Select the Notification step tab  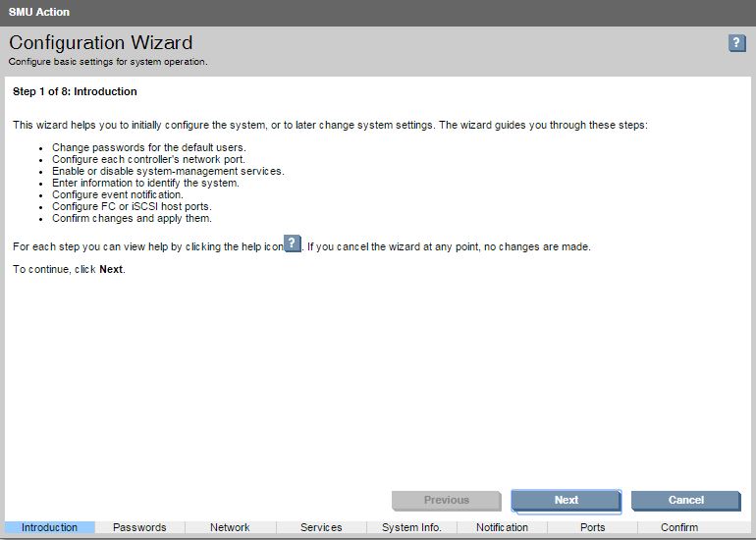[502, 527]
